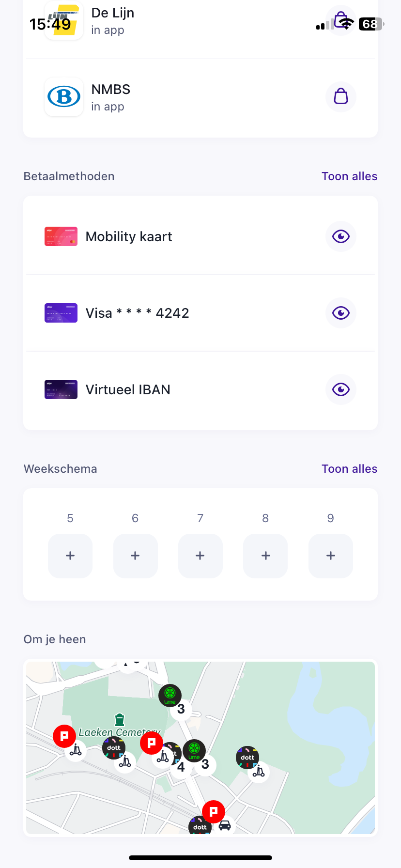This screenshot has height=868, width=401.
Task: Add plan for day 5
Action: pyautogui.click(x=70, y=556)
